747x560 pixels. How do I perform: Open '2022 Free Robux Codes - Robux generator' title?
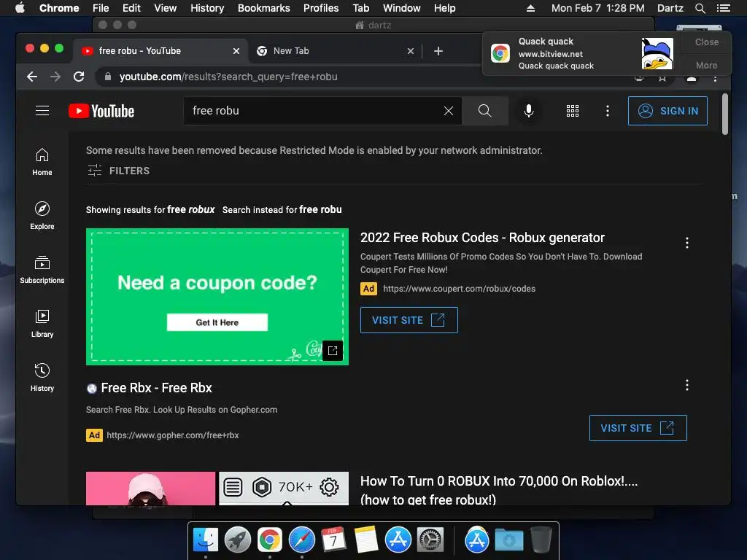(x=482, y=238)
